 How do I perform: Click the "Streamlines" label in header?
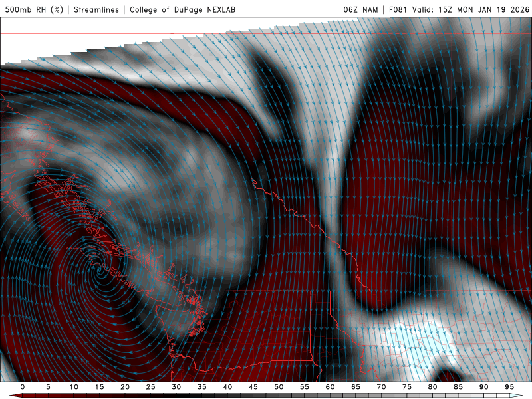click(x=96, y=9)
